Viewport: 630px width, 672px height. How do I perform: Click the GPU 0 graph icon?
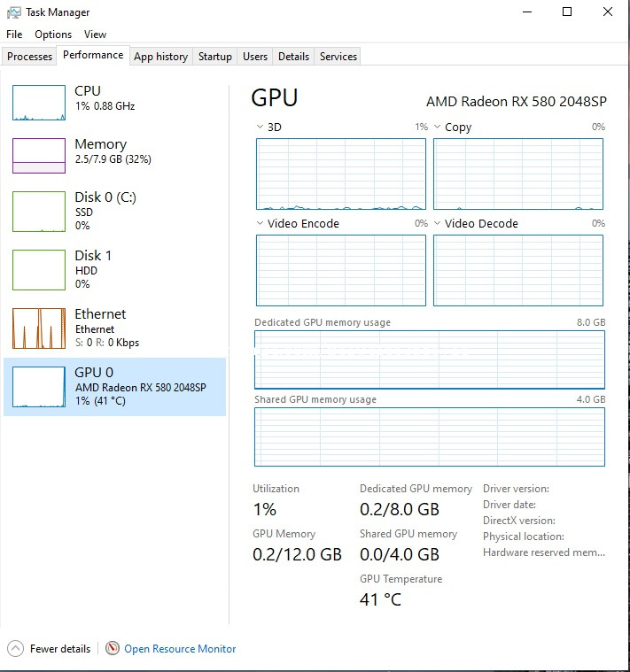click(x=39, y=387)
